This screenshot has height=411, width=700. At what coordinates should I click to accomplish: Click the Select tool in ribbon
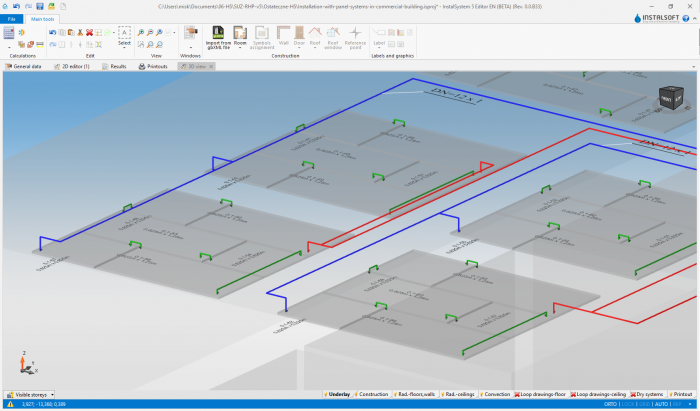124,32
